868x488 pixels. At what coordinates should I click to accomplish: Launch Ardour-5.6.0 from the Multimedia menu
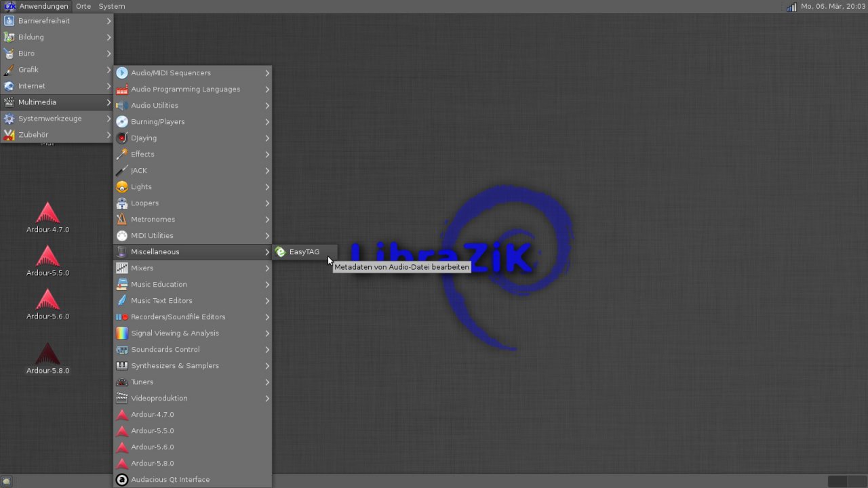[193, 447]
